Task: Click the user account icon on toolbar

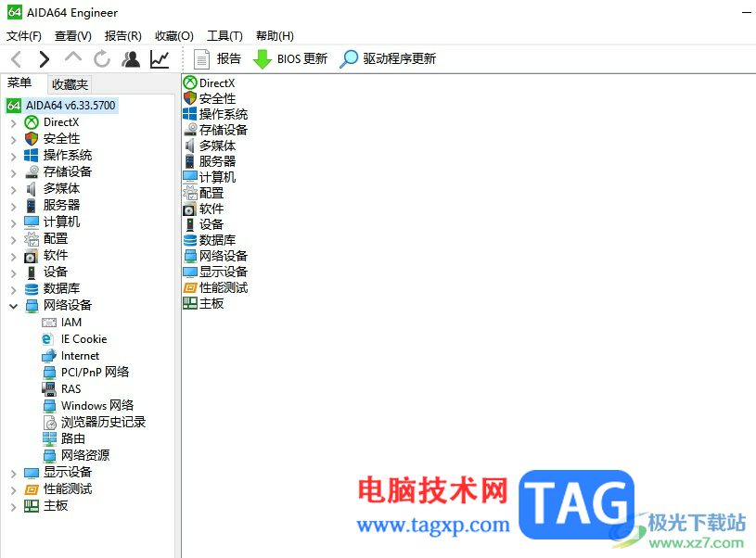Action: click(x=130, y=58)
